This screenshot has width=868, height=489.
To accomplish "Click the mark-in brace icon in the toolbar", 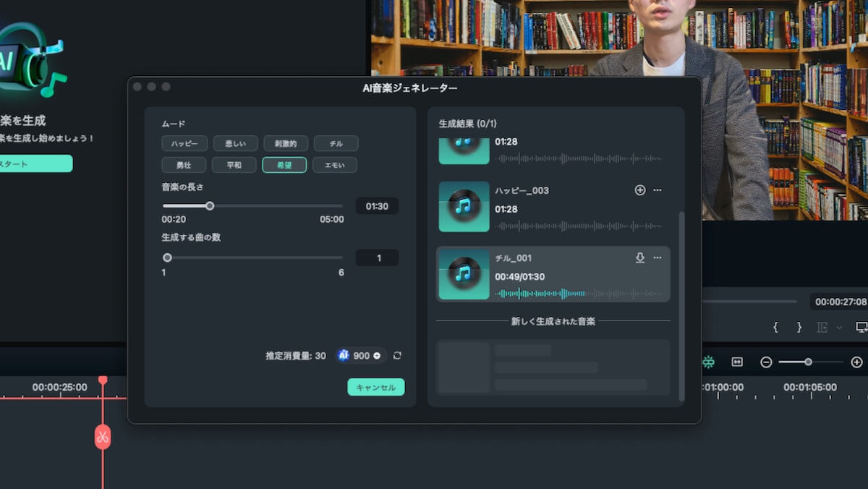I will (x=775, y=327).
